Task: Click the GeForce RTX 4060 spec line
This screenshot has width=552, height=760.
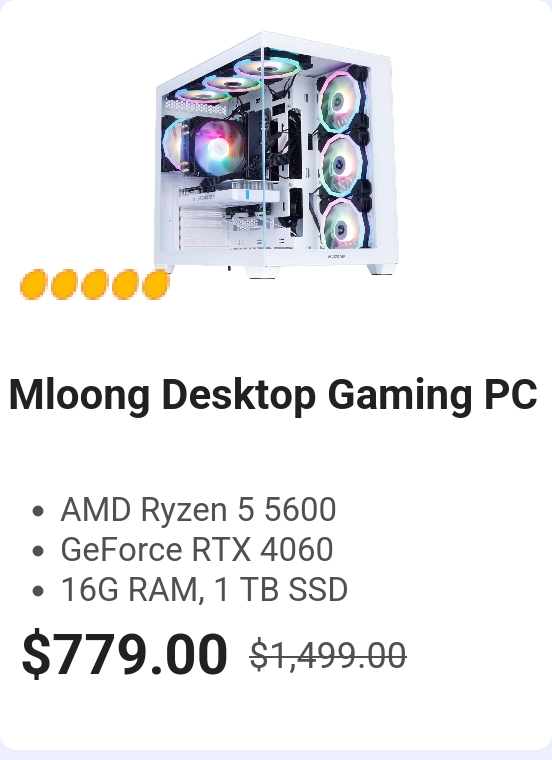Action: (197, 550)
